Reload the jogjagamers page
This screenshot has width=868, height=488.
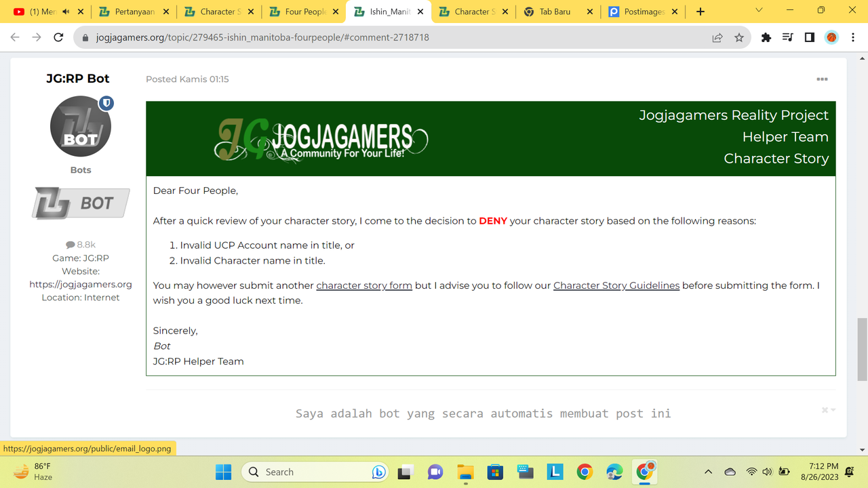58,37
